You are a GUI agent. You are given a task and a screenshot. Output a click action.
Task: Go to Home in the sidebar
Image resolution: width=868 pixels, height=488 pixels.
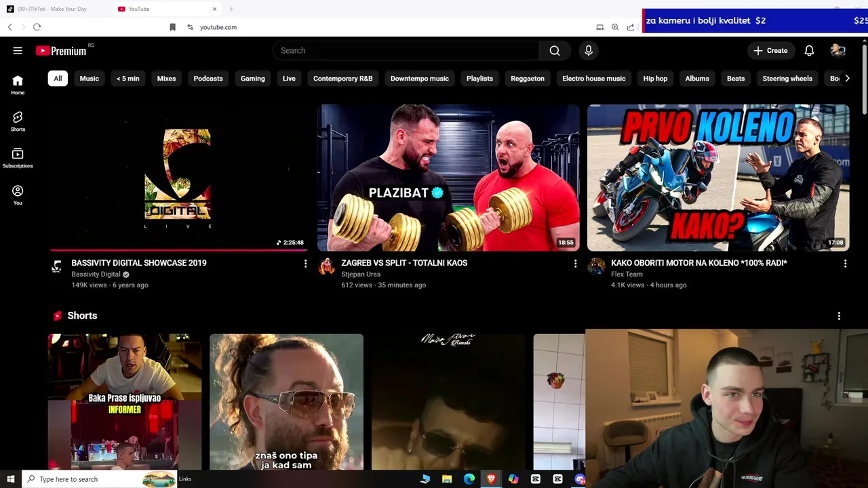click(x=18, y=85)
